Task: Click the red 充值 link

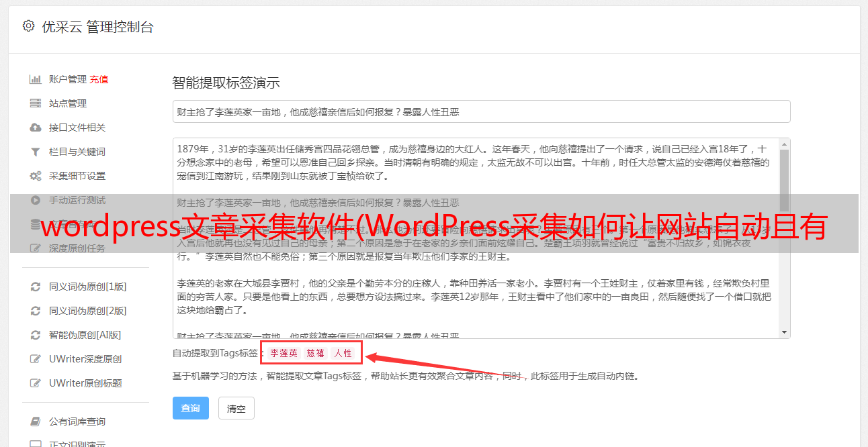Action: (x=99, y=79)
